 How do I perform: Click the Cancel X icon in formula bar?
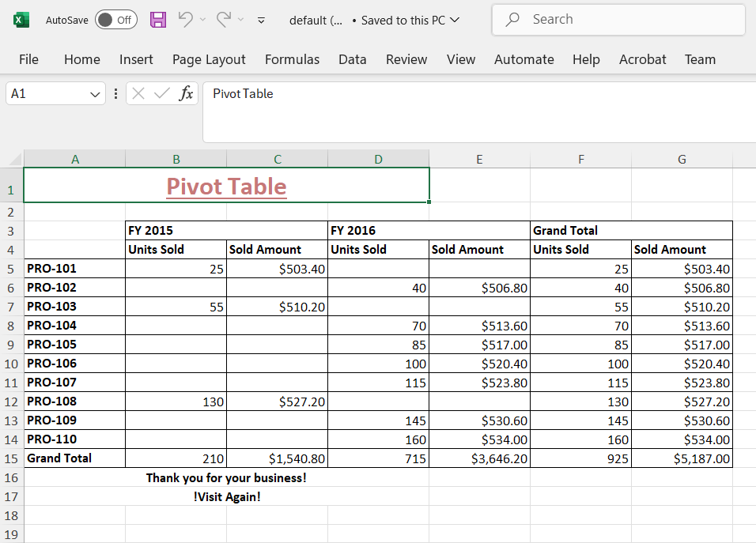(138, 94)
